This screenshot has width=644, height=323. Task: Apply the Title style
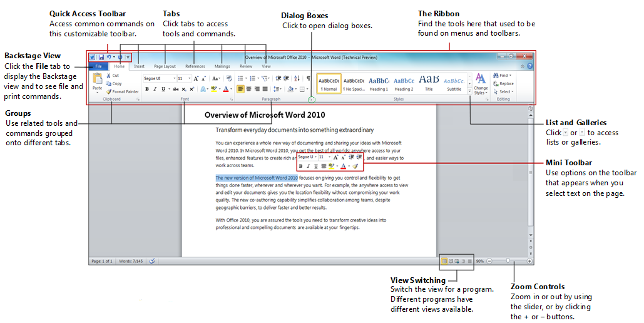click(429, 84)
